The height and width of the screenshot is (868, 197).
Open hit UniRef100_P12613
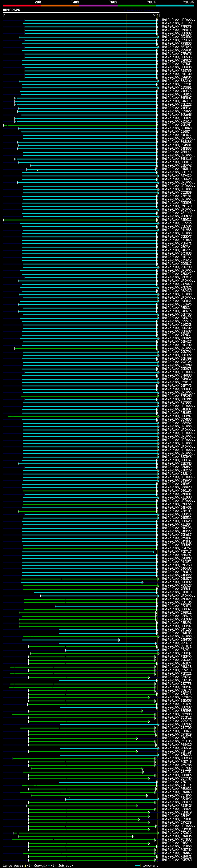pyautogui.click(x=176, y=122)
